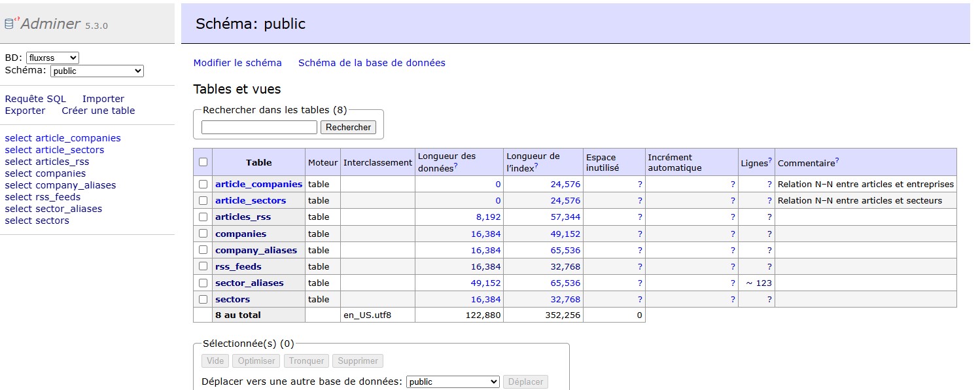980x390 pixels.
Task: Click Lignes question mark for sectors row
Action: pyautogui.click(x=770, y=299)
